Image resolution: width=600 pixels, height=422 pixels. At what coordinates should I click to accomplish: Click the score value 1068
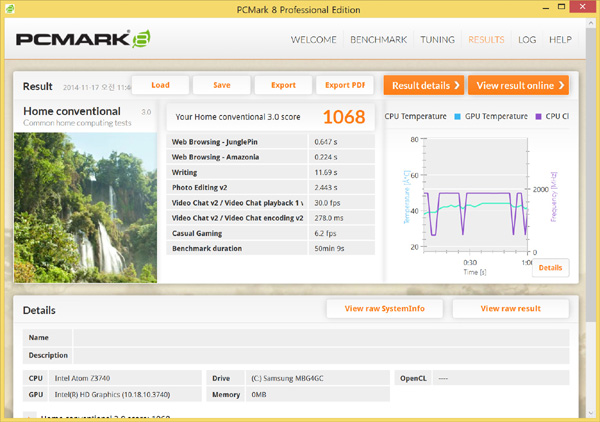coord(344,117)
